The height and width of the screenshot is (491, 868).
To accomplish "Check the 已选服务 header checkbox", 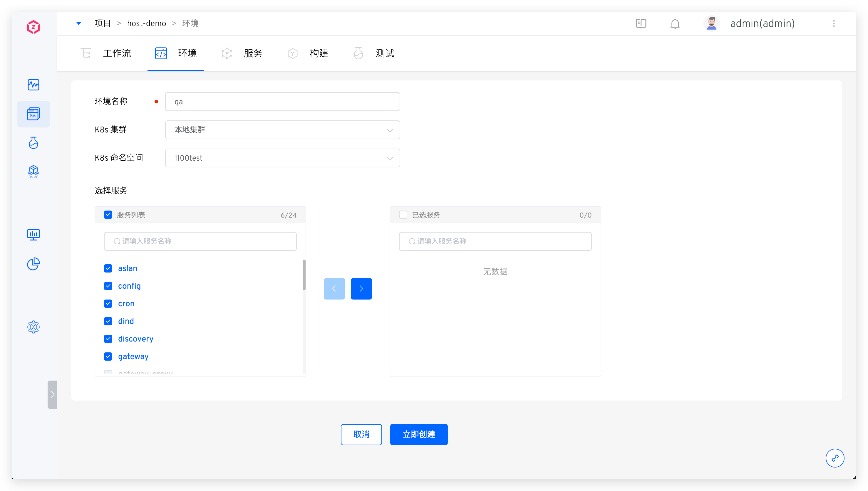I will pos(403,215).
